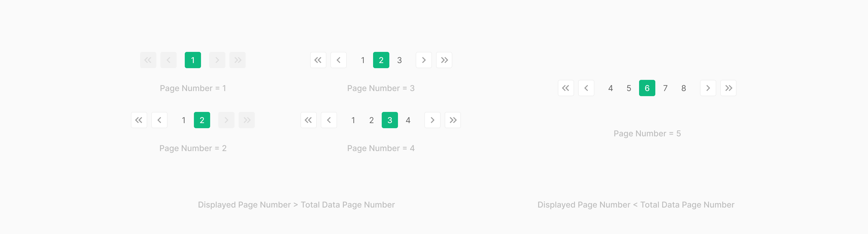Click the highlighted green page 6 button
Image resolution: width=868 pixels, height=234 pixels.
click(647, 88)
